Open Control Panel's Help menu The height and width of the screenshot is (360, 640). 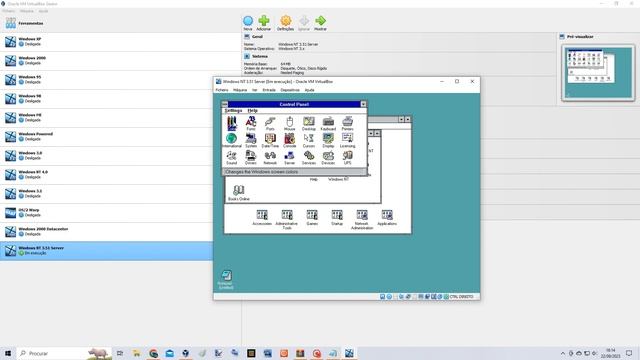[252, 111]
